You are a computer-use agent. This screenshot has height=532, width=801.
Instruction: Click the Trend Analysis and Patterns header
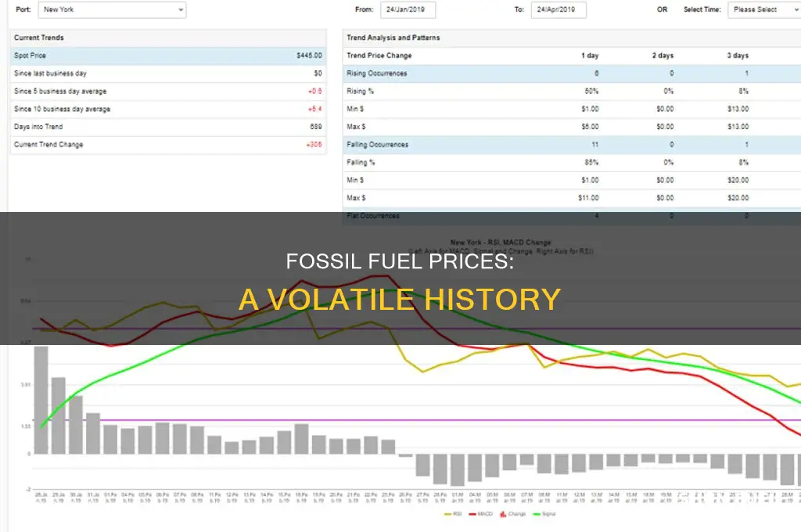click(393, 38)
